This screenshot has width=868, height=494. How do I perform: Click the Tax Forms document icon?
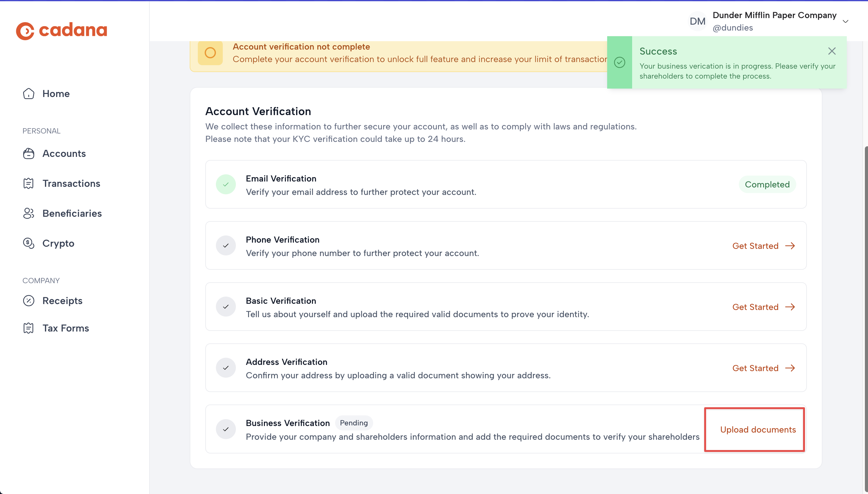click(28, 328)
